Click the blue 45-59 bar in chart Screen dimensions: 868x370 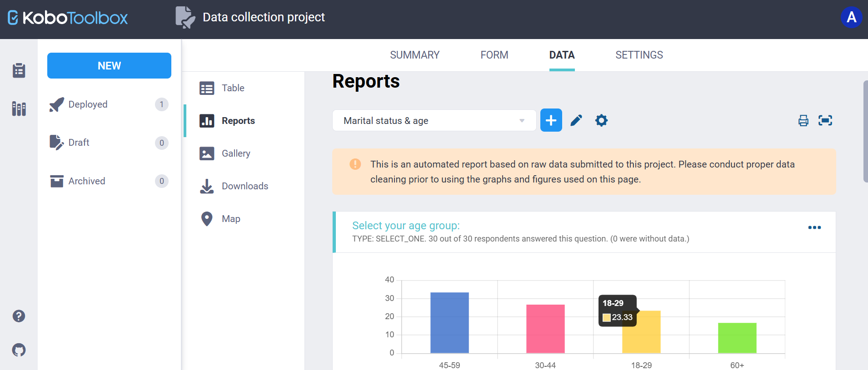449,322
